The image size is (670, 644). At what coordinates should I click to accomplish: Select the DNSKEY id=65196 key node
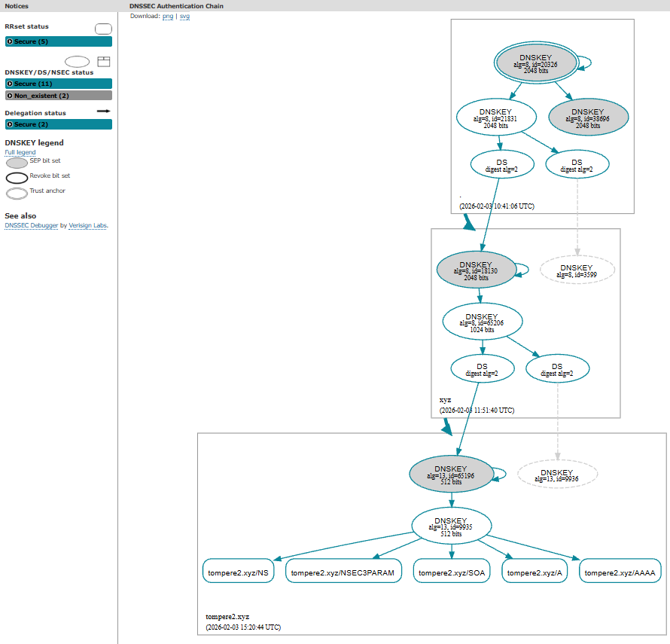[x=450, y=475]
